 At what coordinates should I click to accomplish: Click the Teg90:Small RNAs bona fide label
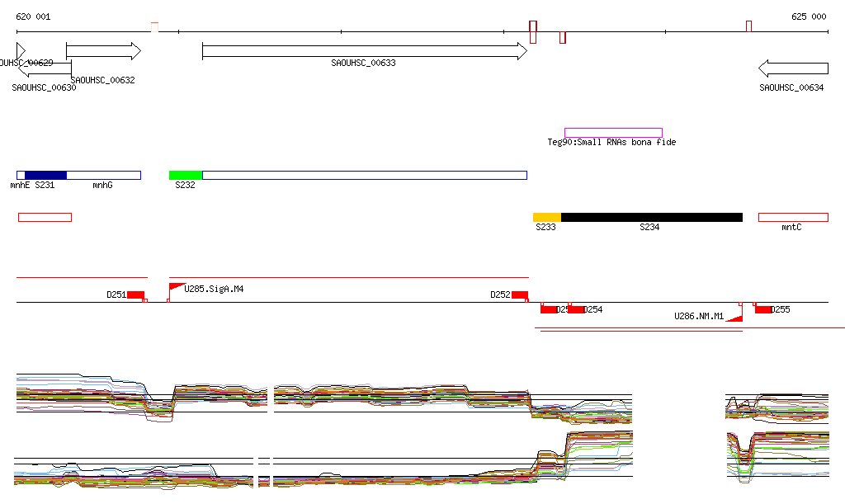coord(611,142)
